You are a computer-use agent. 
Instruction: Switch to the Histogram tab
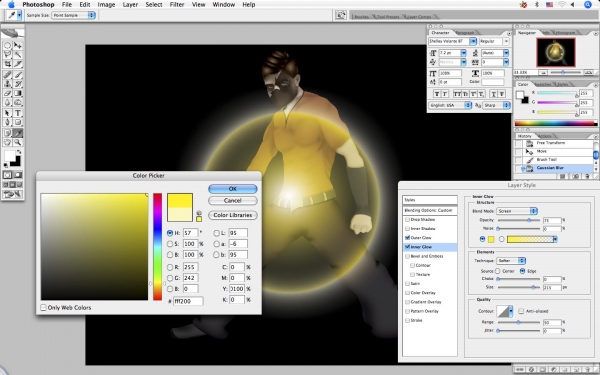tap(565, 33)
